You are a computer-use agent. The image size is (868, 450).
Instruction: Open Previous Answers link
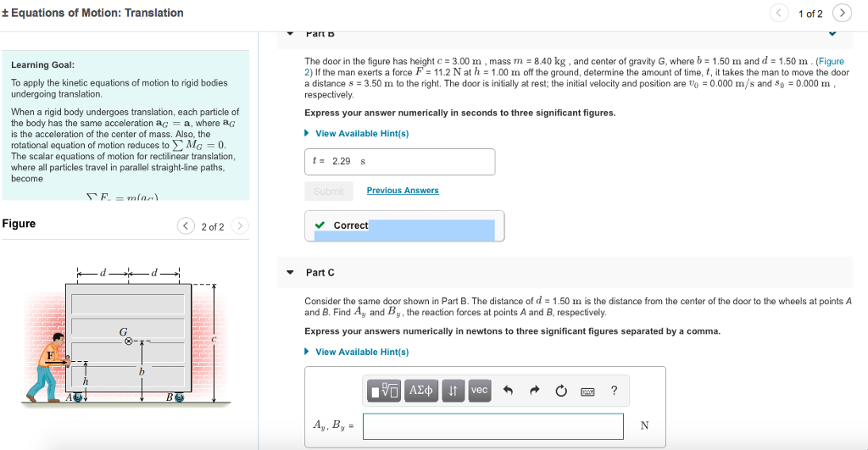click(403, 191)
